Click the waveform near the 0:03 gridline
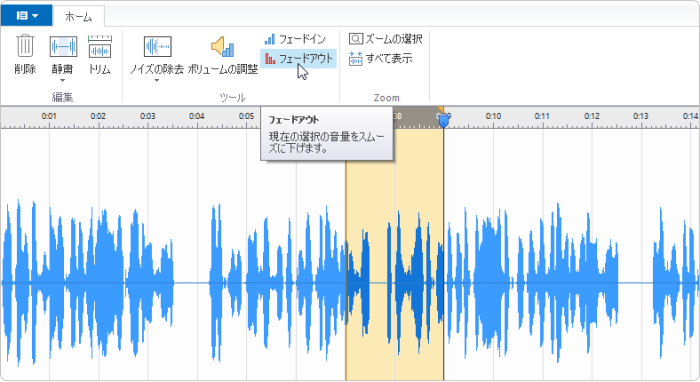This screenshot has width=700, height=382. 148,283
